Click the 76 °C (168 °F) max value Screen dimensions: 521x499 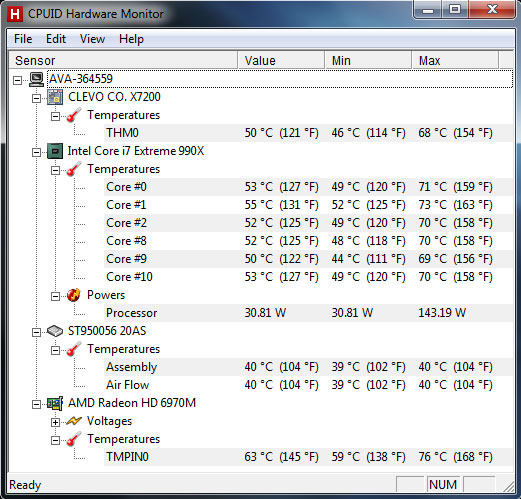455,457
